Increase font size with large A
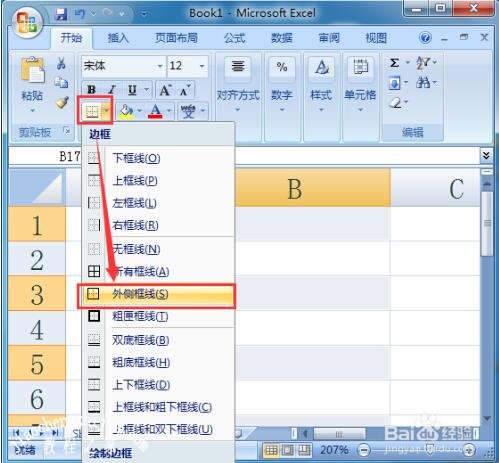 [165, 90]
